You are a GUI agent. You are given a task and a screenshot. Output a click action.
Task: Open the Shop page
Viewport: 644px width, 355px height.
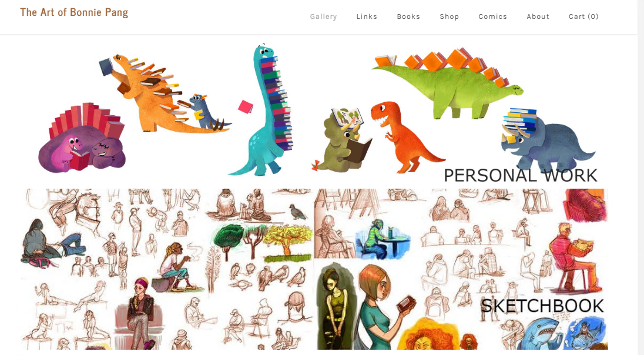(450, 16)
